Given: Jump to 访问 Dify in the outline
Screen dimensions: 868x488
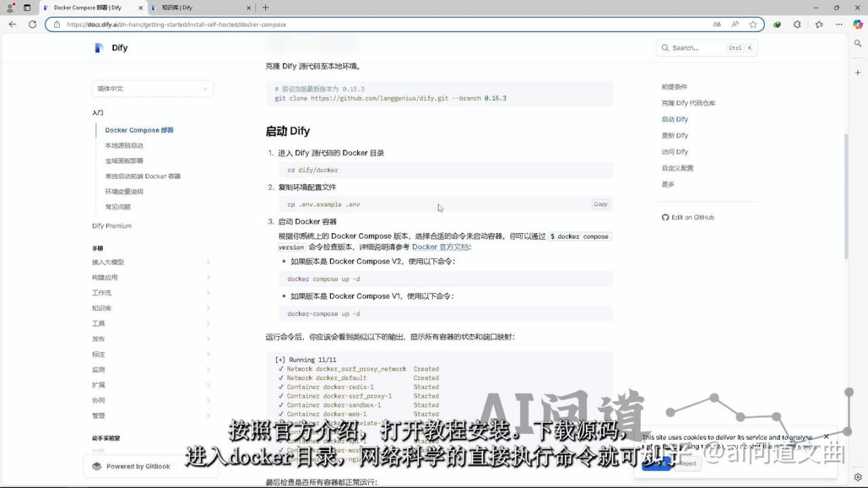Looking at the screenshot, I should pyautogui.click(x=675, y=152).
